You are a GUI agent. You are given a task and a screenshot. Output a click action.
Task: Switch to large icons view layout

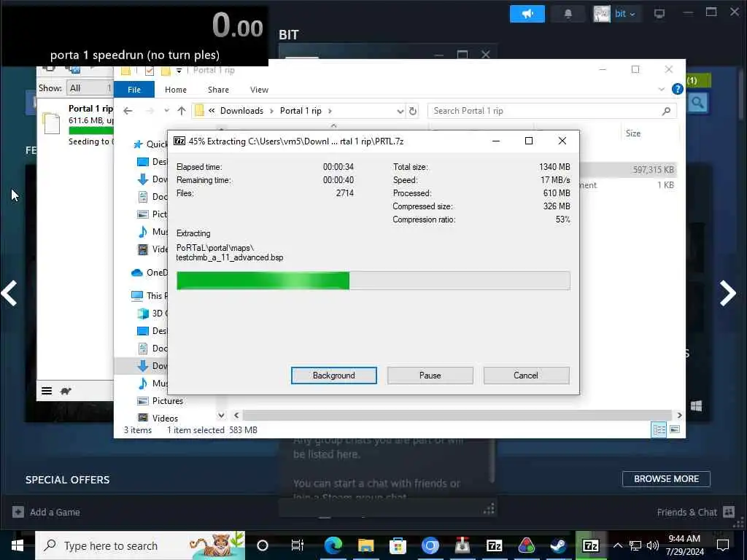pos(675,429)
